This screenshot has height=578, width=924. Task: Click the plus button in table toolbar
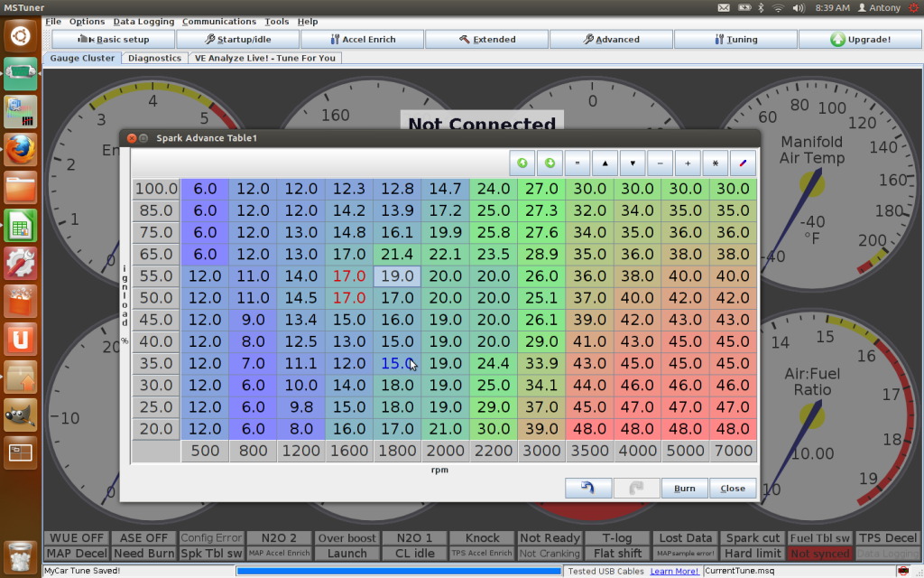point(688,163)
